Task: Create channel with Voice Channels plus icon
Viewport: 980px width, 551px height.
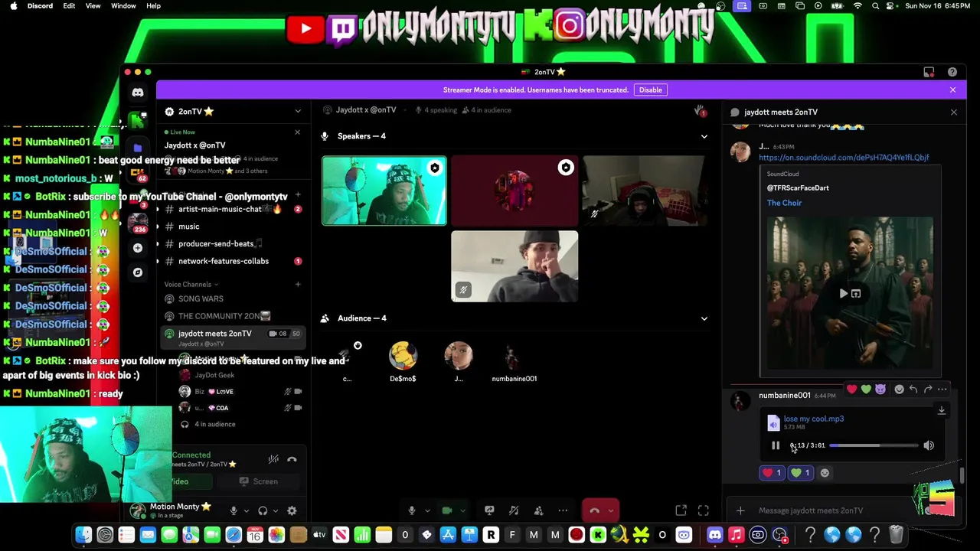Action: [x=298, y=285]
